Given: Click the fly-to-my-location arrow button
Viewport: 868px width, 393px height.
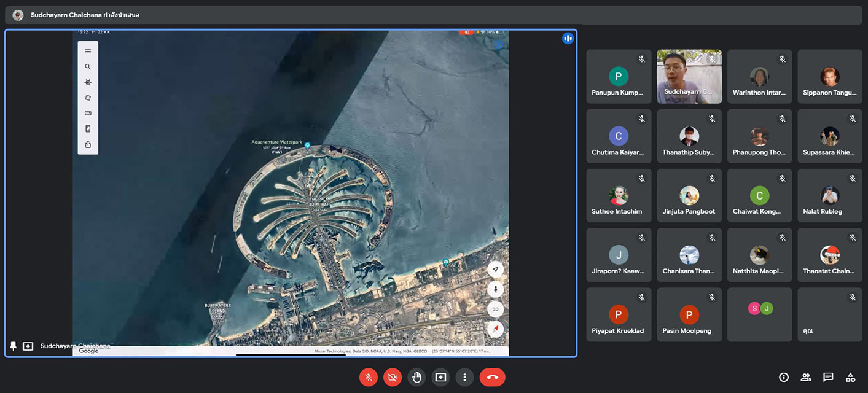Looking at the screenshot, I should coord(496,269).
